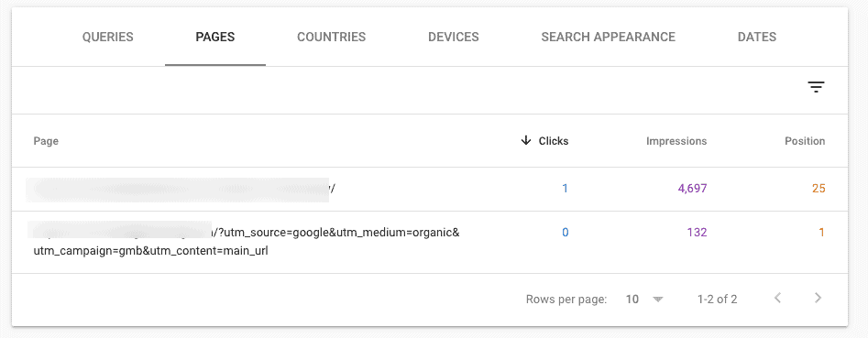868x338 pixels.
Task: Select the rows per page value 10
Action: coord(632,300)
